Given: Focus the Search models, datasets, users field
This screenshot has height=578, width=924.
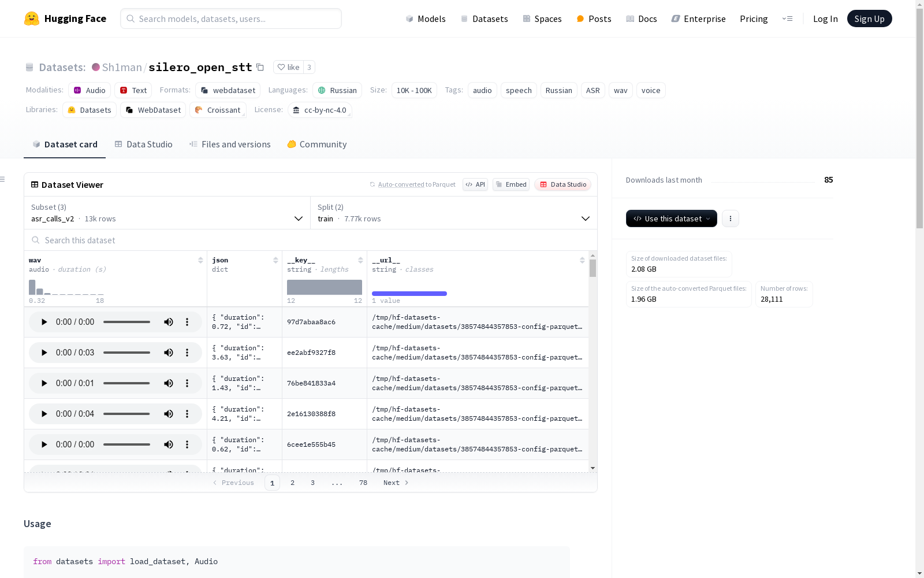Looking at the screenshot, I should click(x=231, y=18).
